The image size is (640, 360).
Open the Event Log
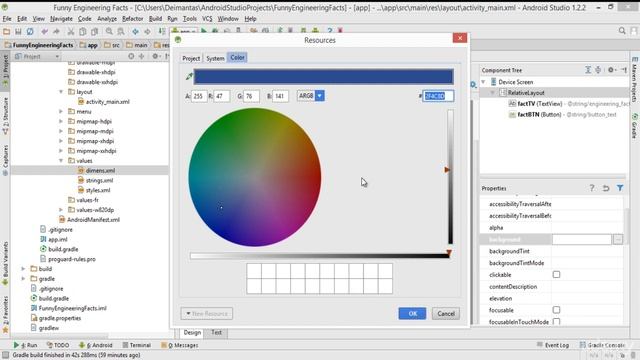[553, 345]
